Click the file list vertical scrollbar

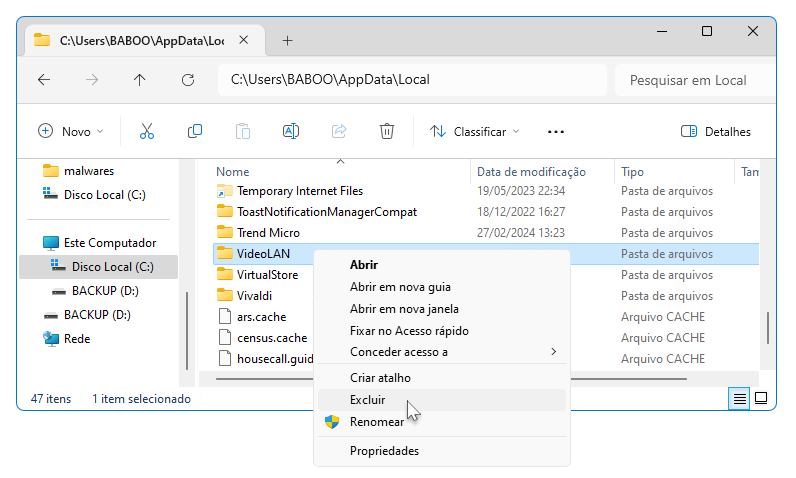coord(768,327)
